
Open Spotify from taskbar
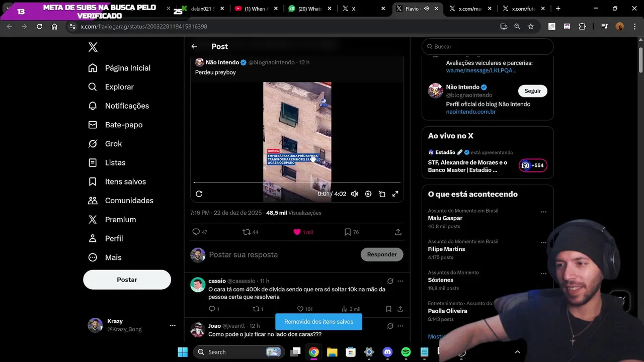406,352
